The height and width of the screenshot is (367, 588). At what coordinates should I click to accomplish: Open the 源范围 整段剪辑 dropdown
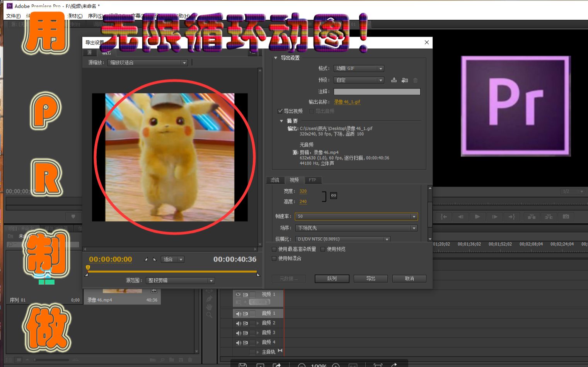[180, 280]
